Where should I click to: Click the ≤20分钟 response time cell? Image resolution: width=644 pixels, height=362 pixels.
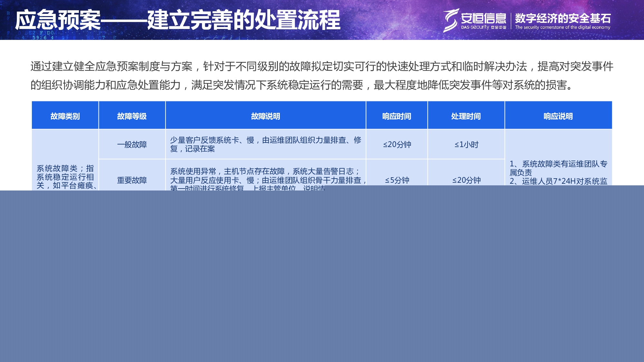[x=397, y=145]
